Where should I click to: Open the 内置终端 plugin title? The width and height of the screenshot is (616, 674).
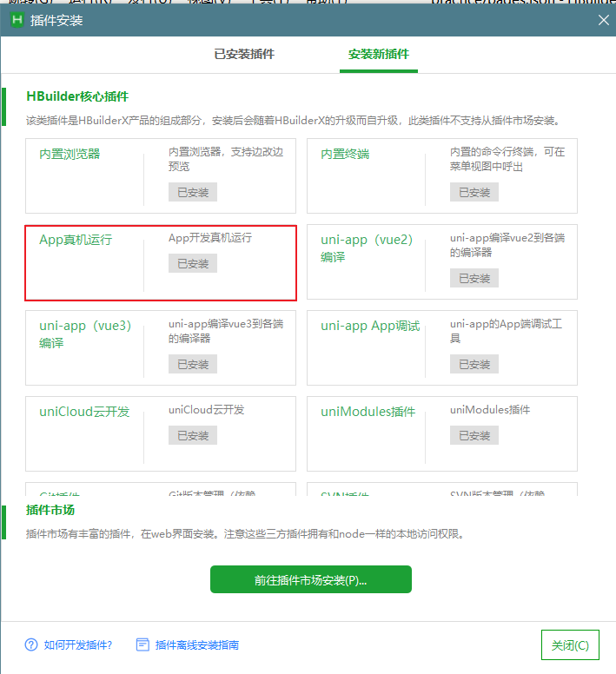345,154
